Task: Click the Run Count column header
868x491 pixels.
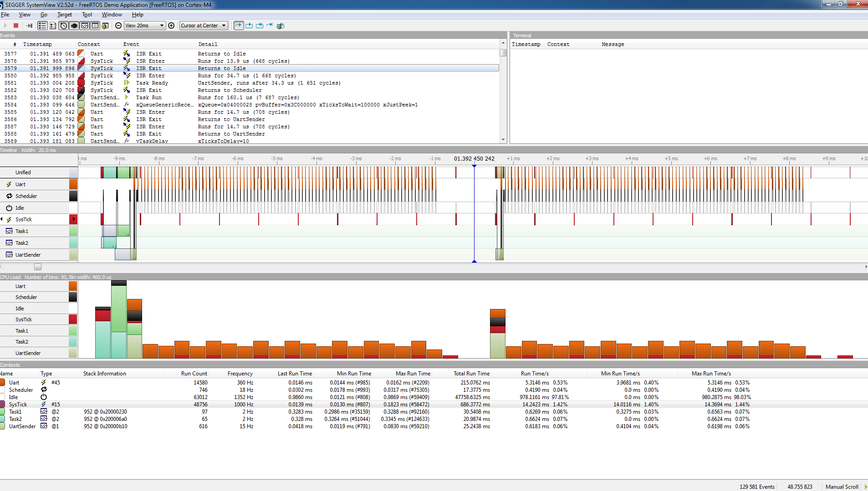Action: pyautogui.click(x=194, y=374)
